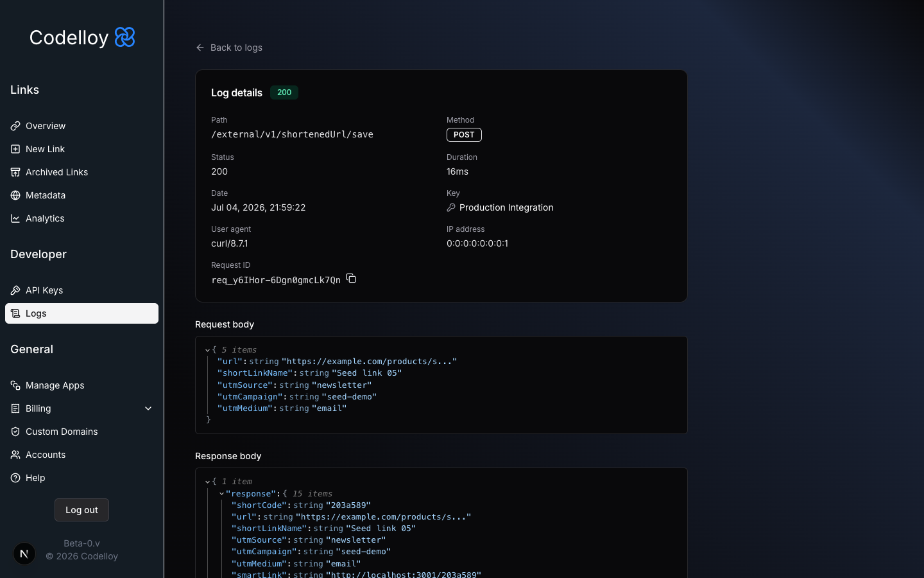Click the POST method badge
The height and width of the screenshot is (578, 924).
(464, 135)
